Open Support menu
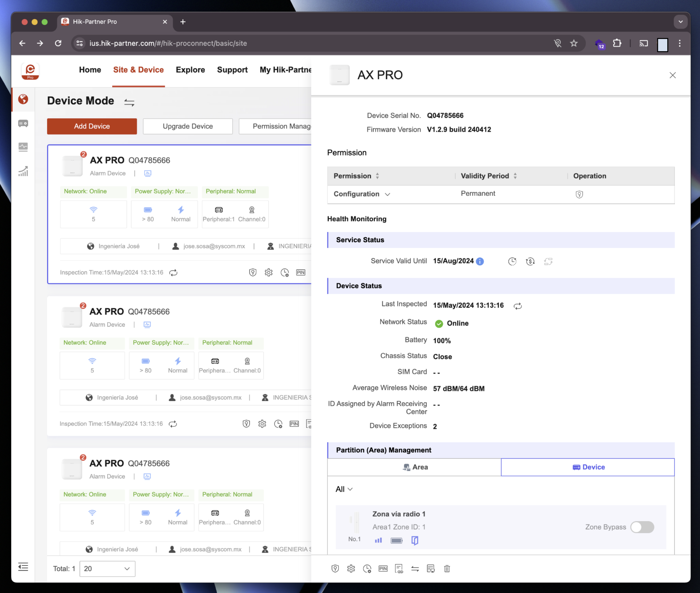Image resolution: width=700 pixels, height=593 pixels. (x=232, y=69)
